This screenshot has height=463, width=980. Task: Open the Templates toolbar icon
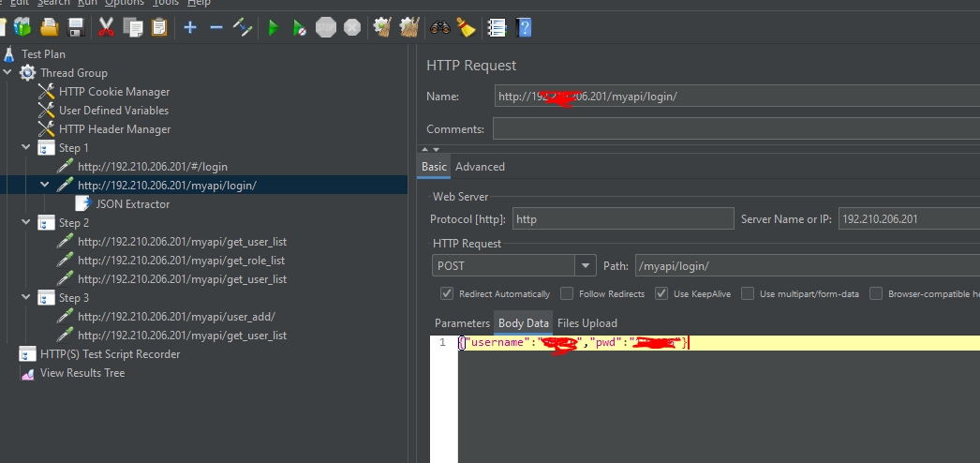pos(22,27)
